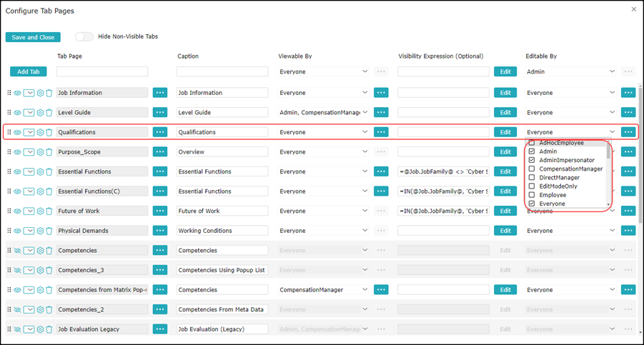Click Edit button for Job Information visibility expression
The width and height of the screenshot is (644, 345).
coord(505,93)
